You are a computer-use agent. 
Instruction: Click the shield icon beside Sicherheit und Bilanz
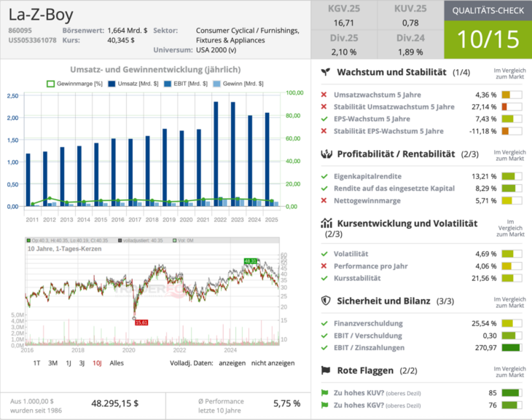pyautogui.click(x=327, y=300)
